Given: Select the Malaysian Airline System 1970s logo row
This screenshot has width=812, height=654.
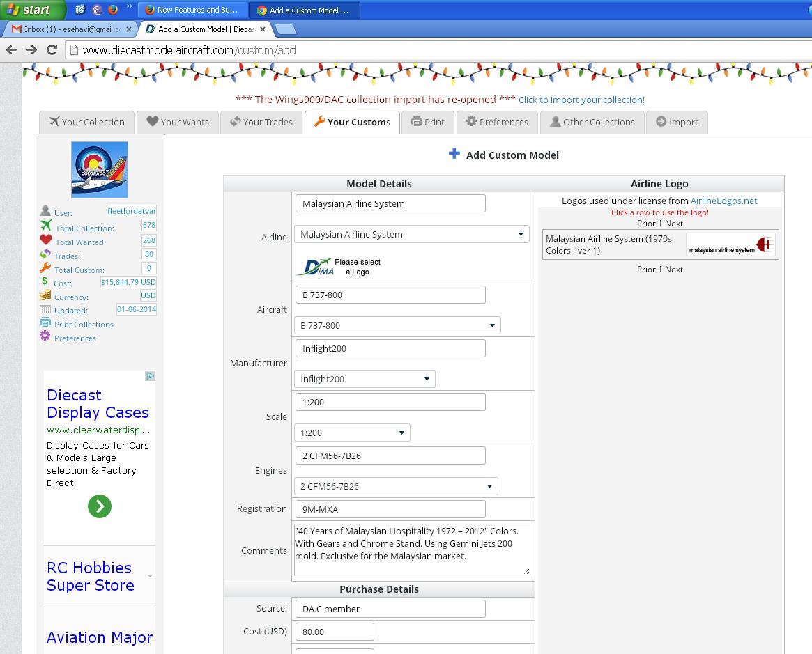Looking at the screenshot, I should coord(660,244).
